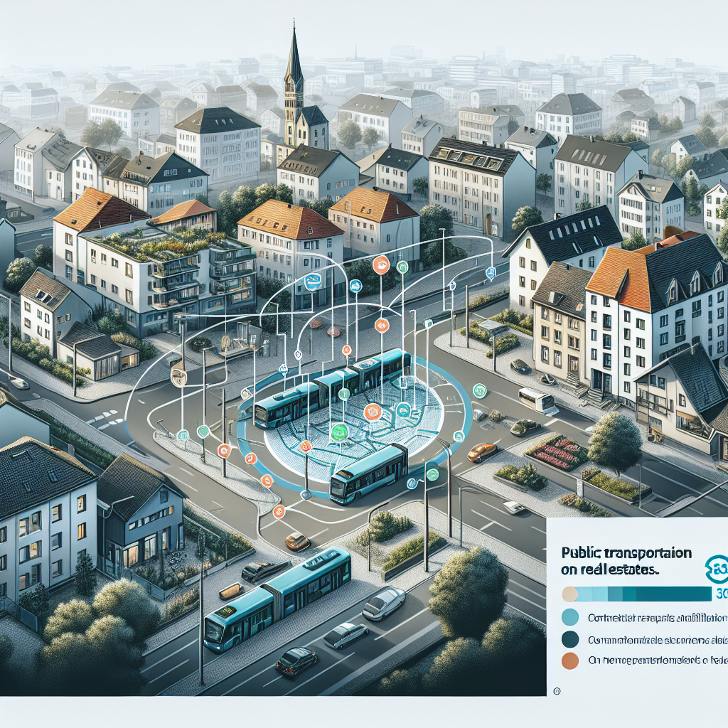This screenshot has width=728, height=728.
Task: Click the small circle icon at the legend panel bottom-left
Action: (x=557, y=690)
